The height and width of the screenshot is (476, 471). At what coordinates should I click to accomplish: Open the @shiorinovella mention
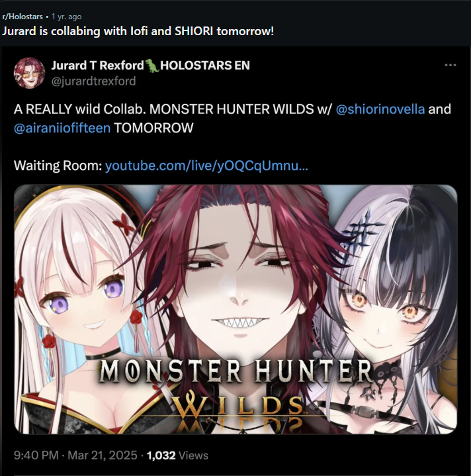pos(380,109)
